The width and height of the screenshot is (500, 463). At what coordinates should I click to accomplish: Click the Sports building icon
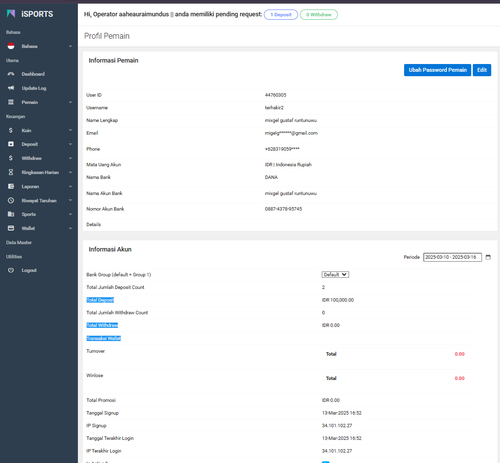coord(11,214)
